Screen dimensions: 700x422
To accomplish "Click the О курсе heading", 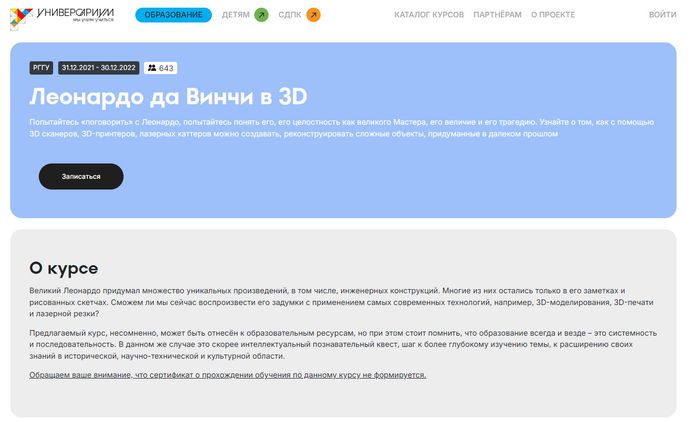I will coord(63,267).
